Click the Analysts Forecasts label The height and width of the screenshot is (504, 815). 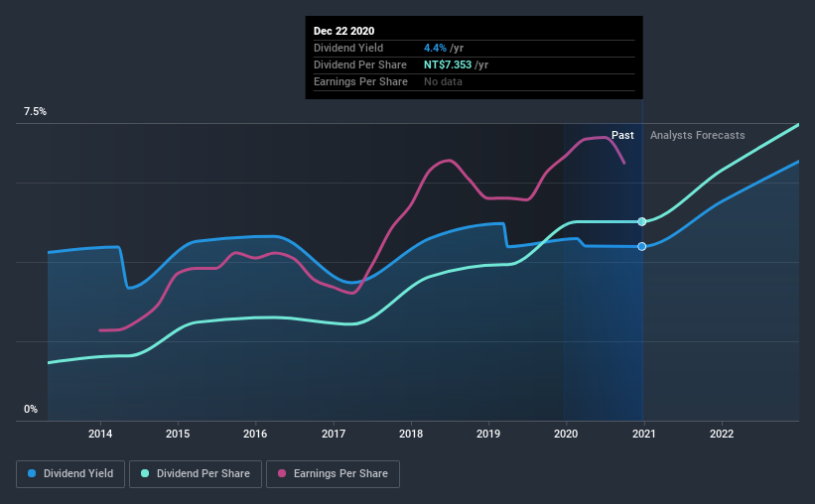pyautogui.click(x=698, y=135)
